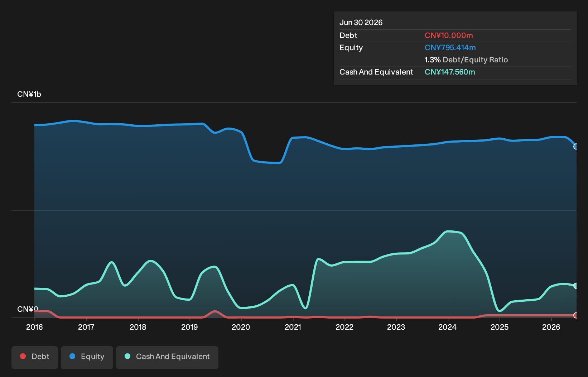The image size is (588, 377).
Task: Click the 2020 x-axis label
Action: tap(241, 327)
